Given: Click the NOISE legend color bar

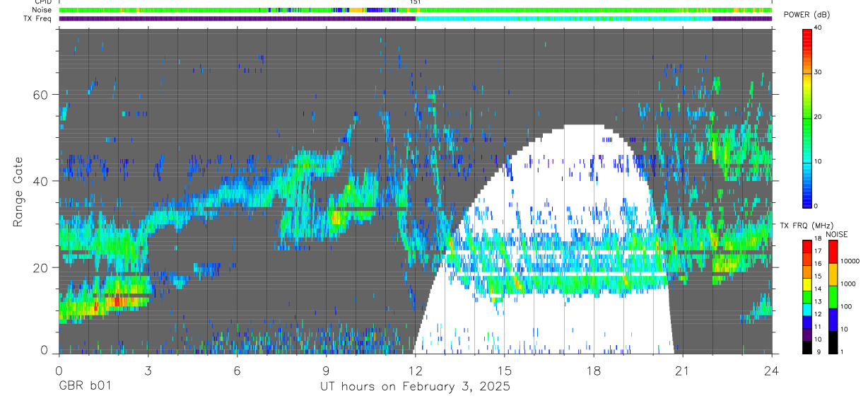Looking at the screenshot, I should pyautogui.click(x=833, y=296).
